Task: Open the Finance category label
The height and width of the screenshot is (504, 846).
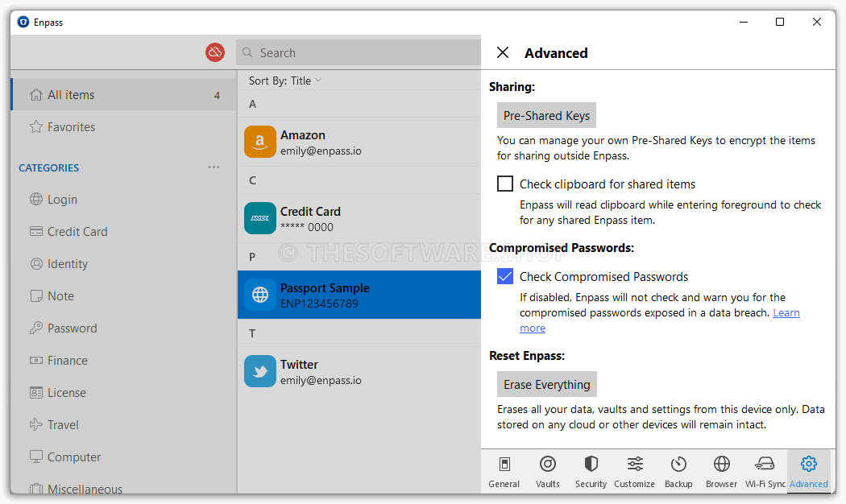Action: (68, 360)
